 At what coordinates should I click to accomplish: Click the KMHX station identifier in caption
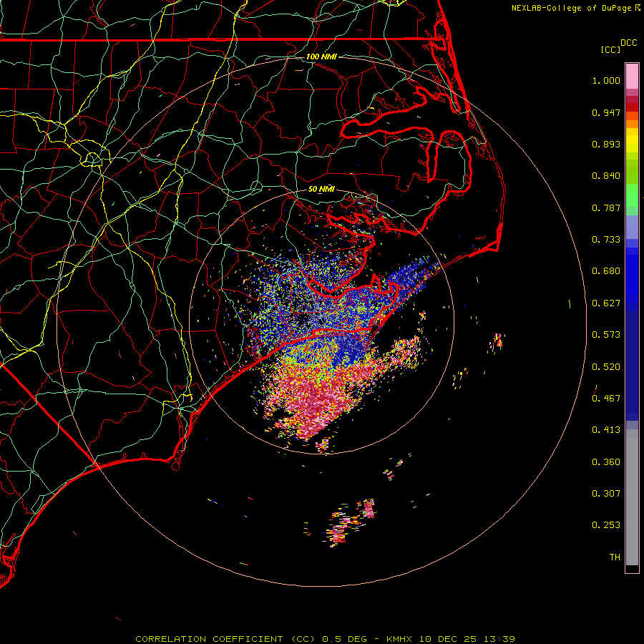point(399,639)
